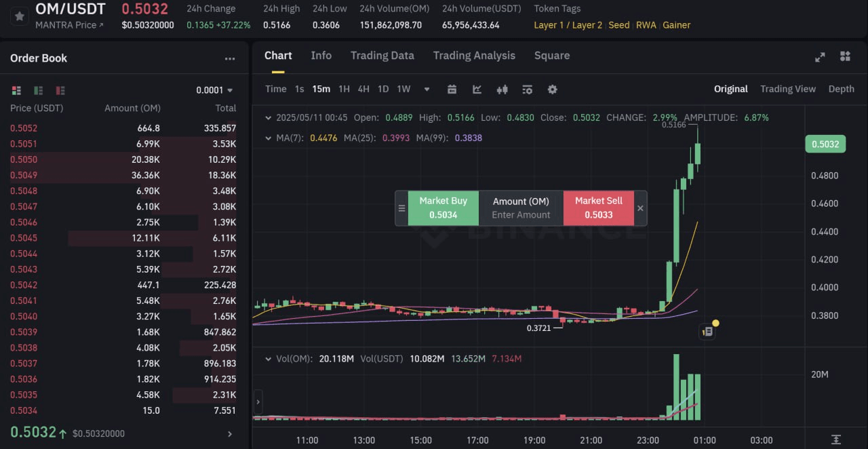
Task: Click the MA(25) indicator value
Action: coord(395,138)
